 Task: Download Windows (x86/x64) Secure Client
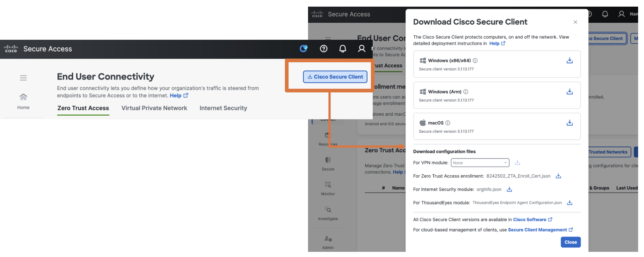pyautogui.click(x=570, y=60)
